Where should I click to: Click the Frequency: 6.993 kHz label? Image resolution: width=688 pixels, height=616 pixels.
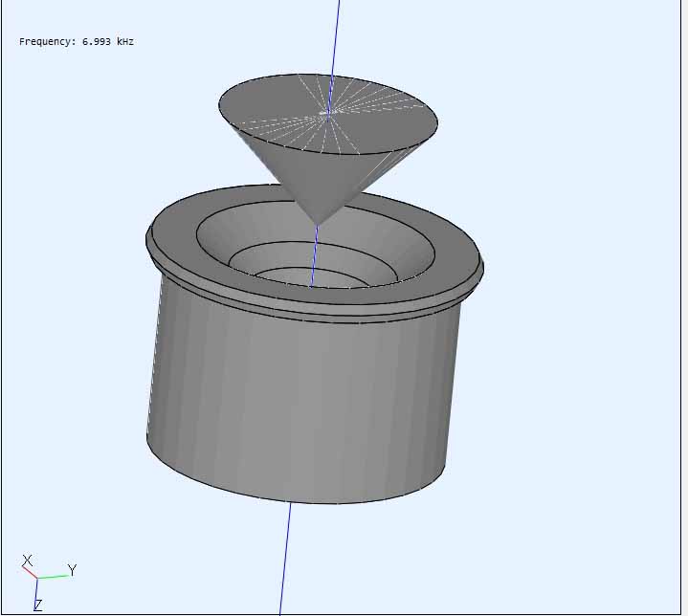77,42
